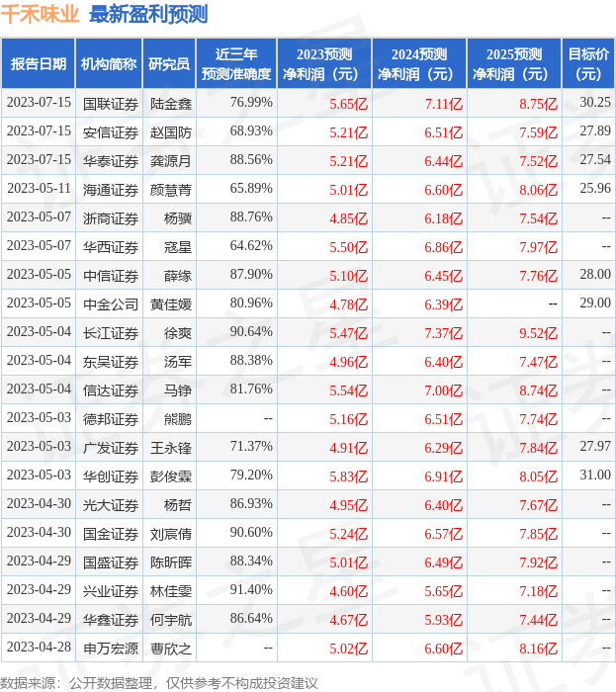Image resolution: width=616 pixels, height=692 pixels.
Task: Click 2025 forecast 7.59亿
Action: click(538, 132)
